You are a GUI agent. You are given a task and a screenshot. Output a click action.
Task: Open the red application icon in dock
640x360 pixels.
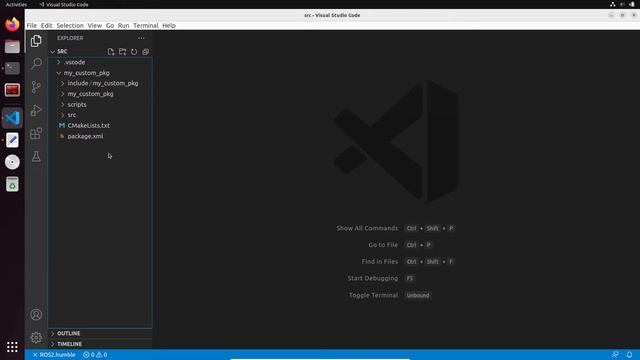tap(12, 90)
